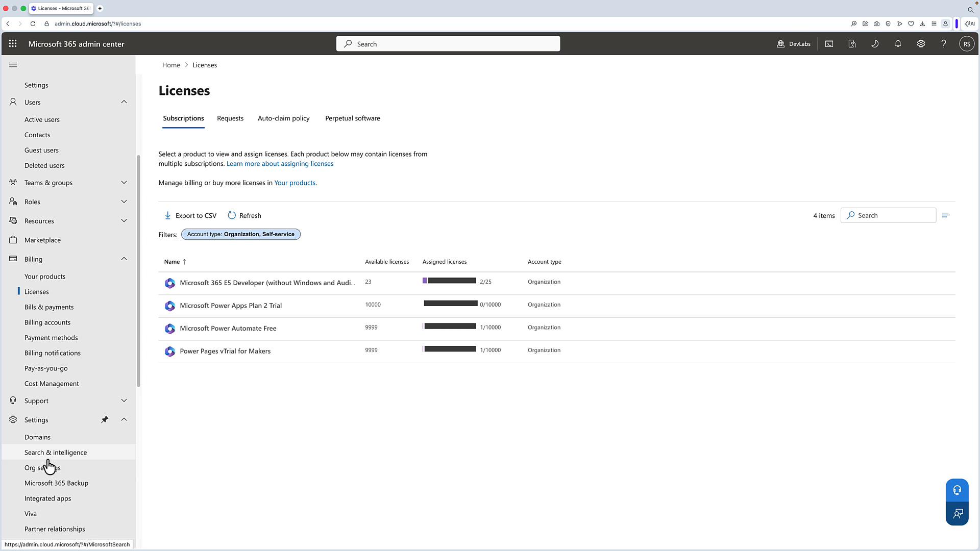Click Export to CSV

click(x=190, y=216)
